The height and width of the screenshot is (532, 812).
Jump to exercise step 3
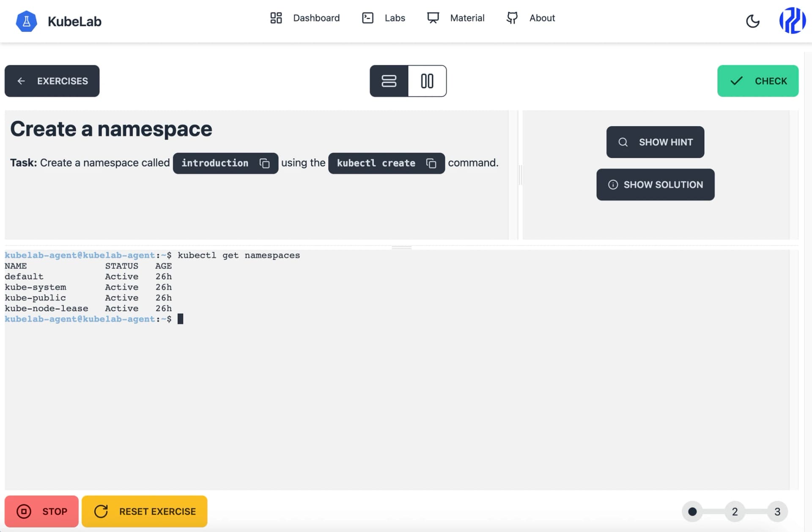(x=777, y=512)
